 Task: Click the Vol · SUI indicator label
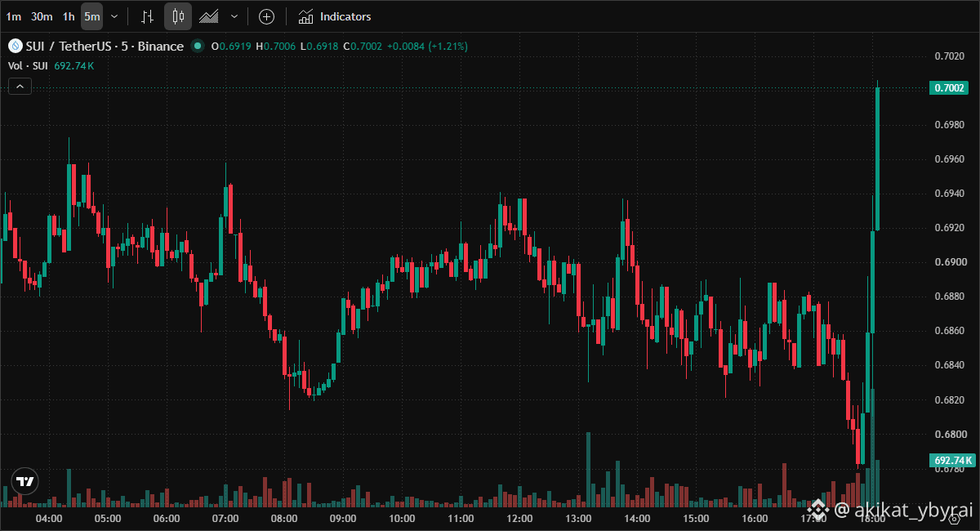[x=27, y=65]
